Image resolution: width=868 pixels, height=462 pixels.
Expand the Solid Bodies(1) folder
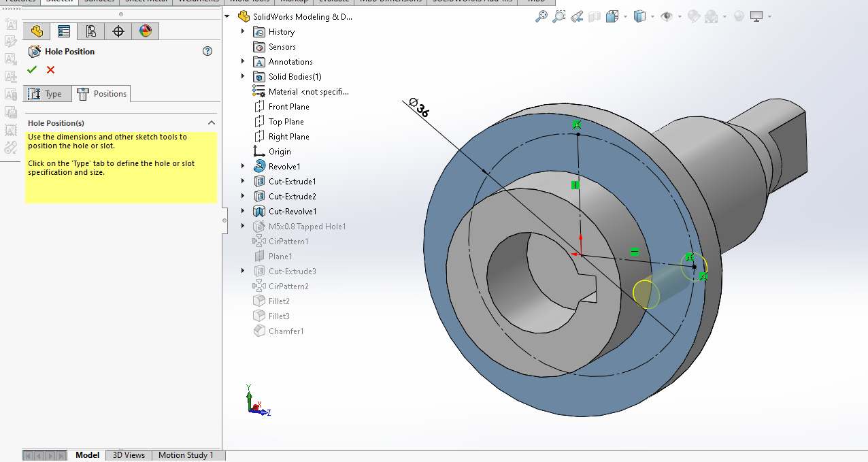(243, 76)
